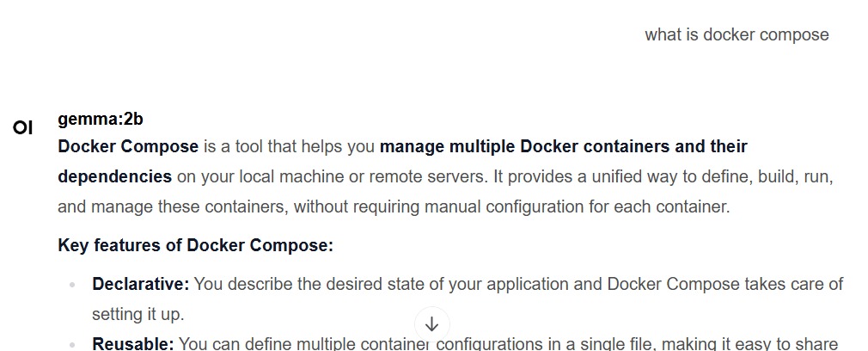This screenshot has width=868, height=351.
Task: Click the "Key features of Docker Compose:" heading
Action: [x=195, y=246]
